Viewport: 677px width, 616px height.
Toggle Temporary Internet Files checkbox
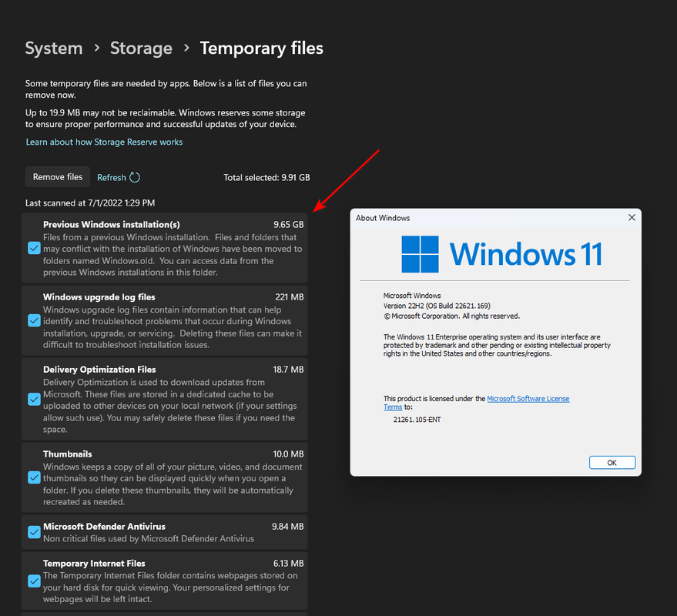tap(34, 581)
